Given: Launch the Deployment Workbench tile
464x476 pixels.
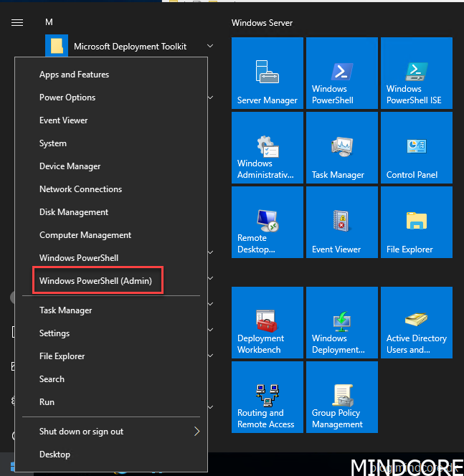Looking at the screenshot, I should (x=267, y=323).
